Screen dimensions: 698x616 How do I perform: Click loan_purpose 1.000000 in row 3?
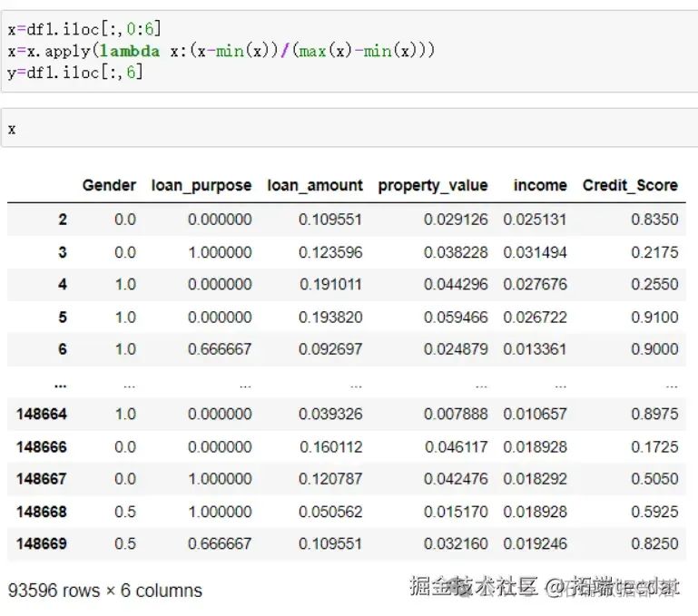pyautogui.click(x=220, y=252)
